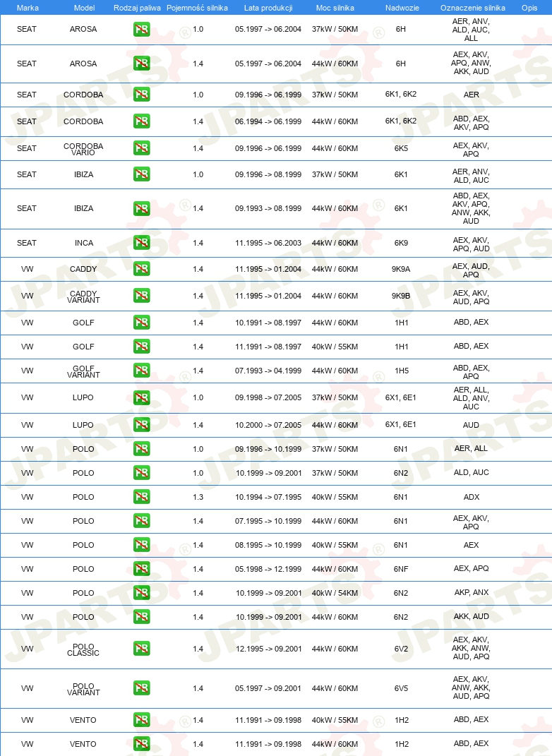Click the Moc silnika column header
Screen dimensions: 552x756
point(335,8)
